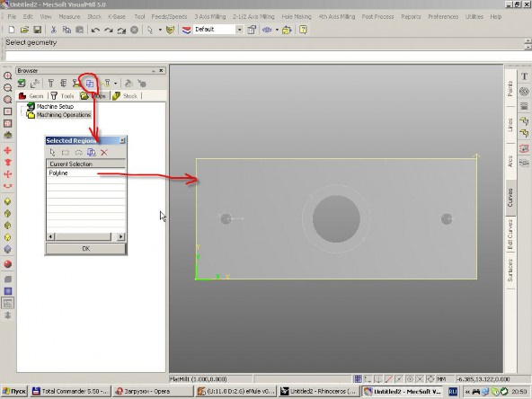Switch to the Rhinoceros taskbar button
The height and width of the screenshot is (399, 532).
(318, 392)
